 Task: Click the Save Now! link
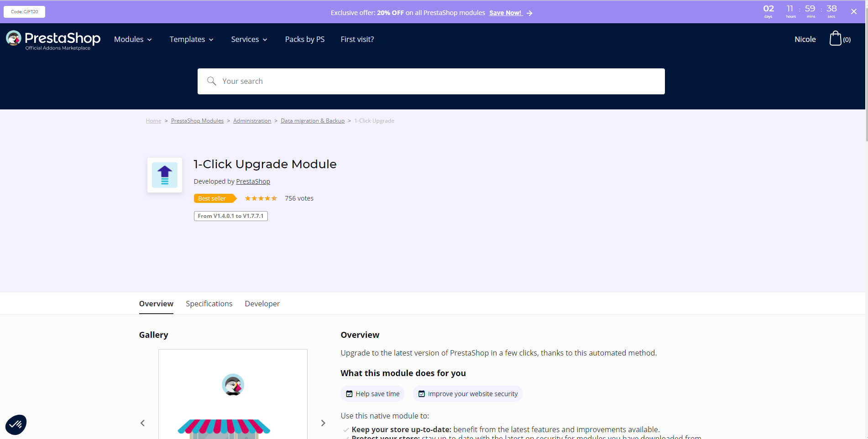tap(506, 13)
